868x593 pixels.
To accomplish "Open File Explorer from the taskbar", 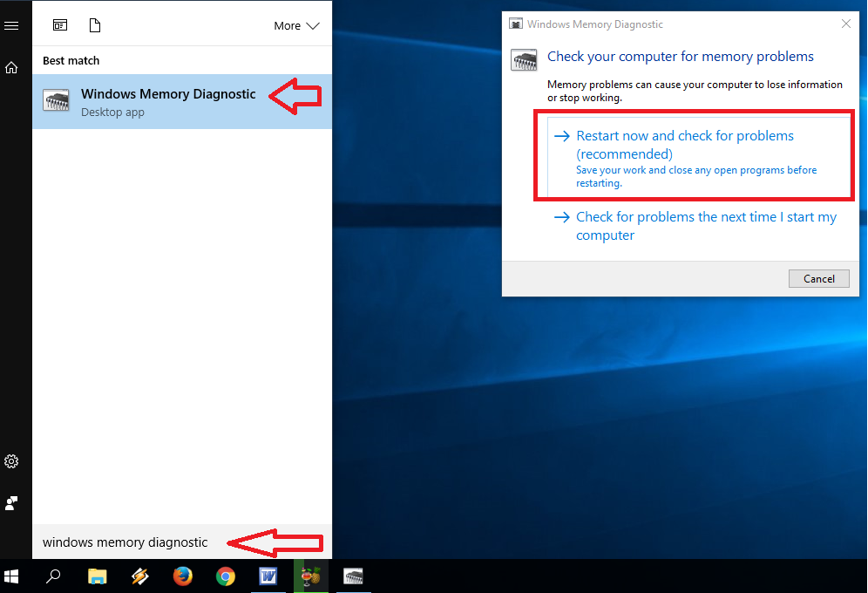I will click(x=97, y=576).
